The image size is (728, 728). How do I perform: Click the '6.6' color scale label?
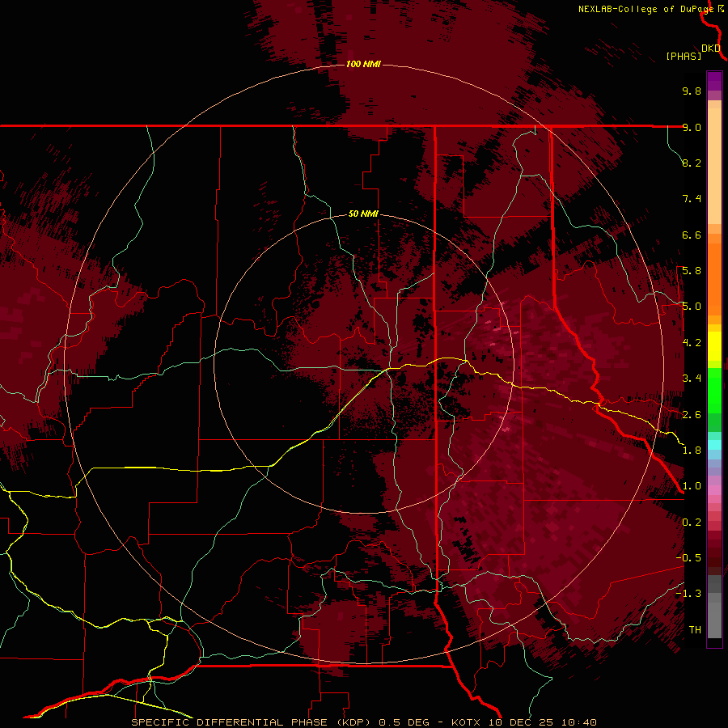pos(692,235)
